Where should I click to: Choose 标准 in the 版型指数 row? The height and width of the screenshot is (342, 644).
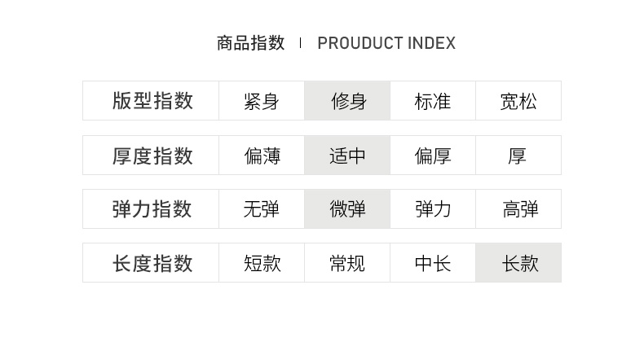432,102
